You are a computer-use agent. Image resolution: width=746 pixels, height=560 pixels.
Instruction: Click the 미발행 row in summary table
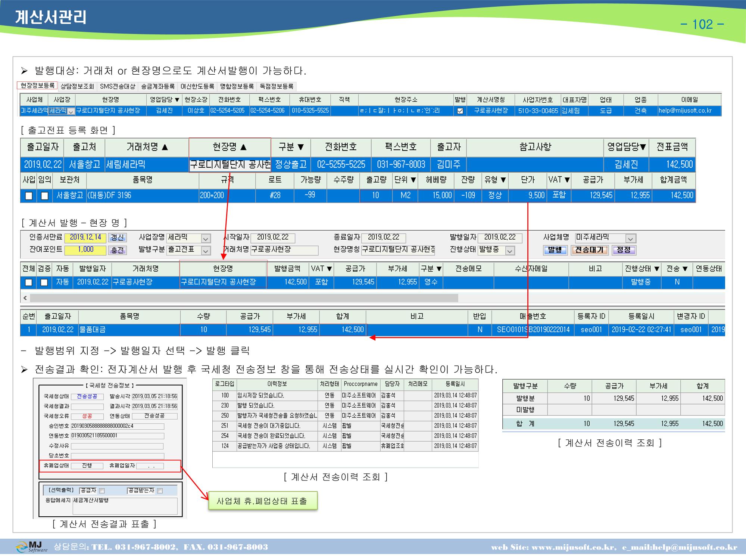(614, 410)
